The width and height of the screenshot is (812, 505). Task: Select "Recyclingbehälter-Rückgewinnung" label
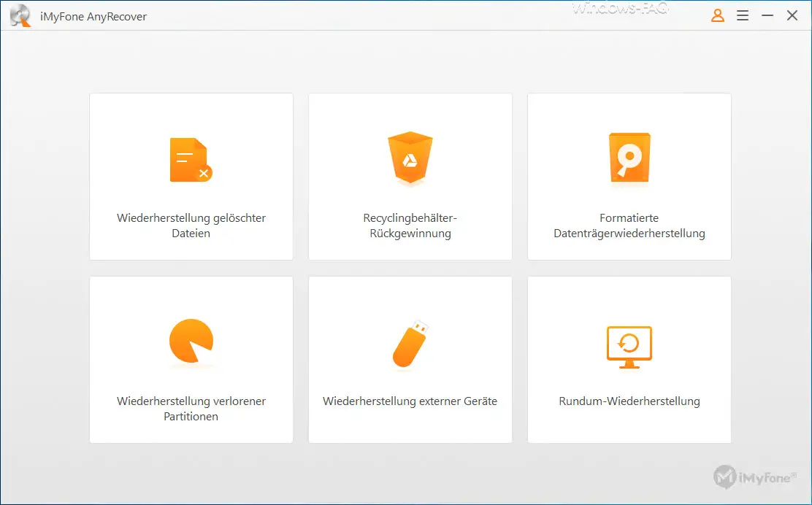point(410,225)
